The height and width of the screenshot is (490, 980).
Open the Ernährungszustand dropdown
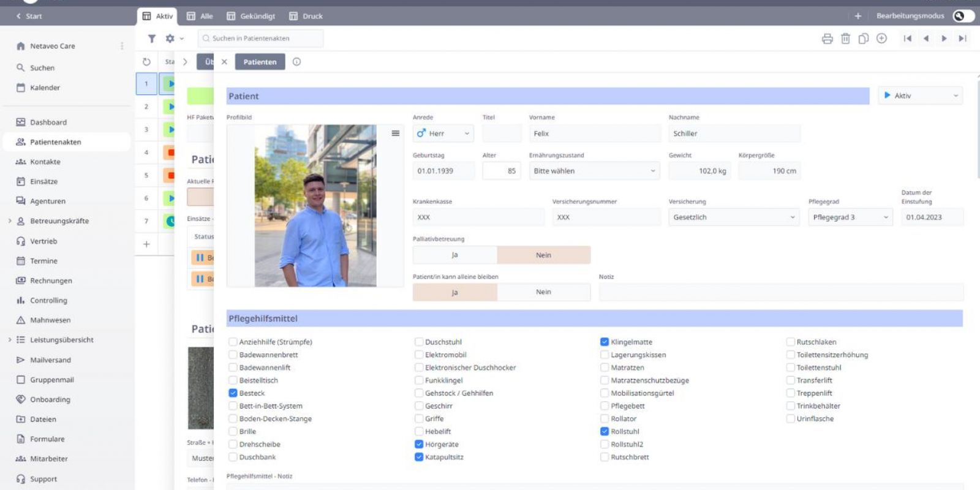[x=594, y=171]
